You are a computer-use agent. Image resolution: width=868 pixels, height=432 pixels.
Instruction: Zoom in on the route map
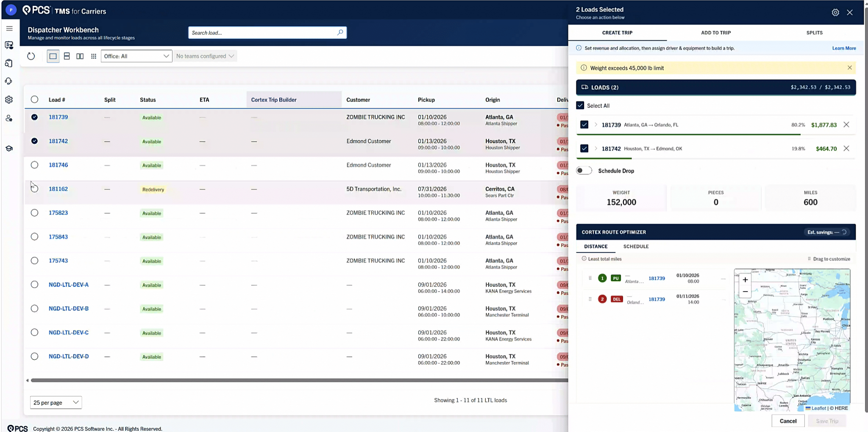745,280
